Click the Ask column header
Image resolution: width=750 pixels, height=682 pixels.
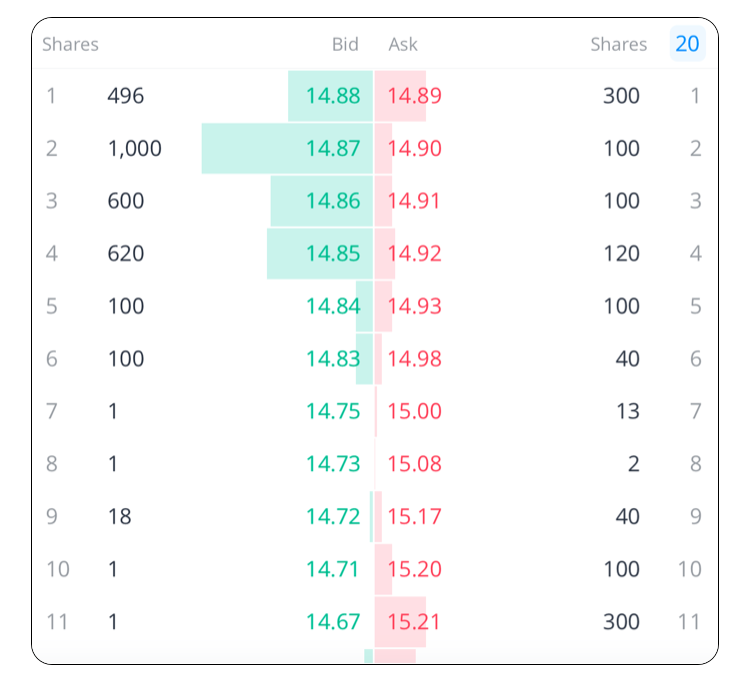click(x=403, y=44)
